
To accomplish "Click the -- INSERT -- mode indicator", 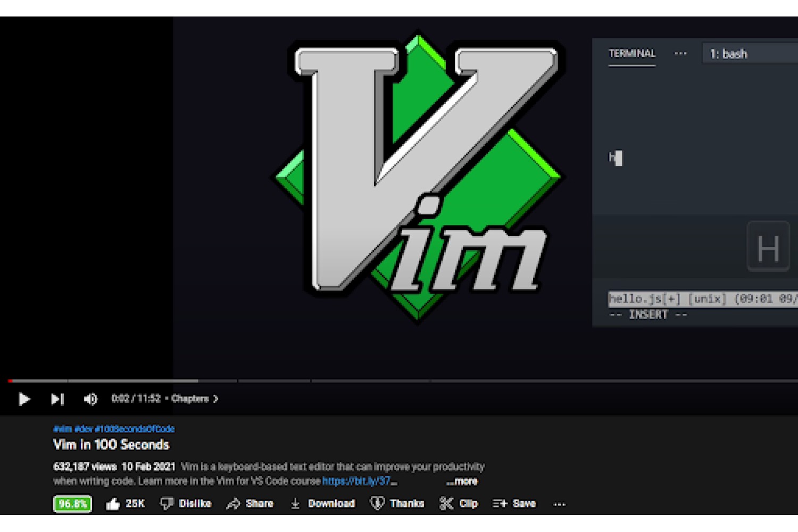I will tap(648, 314).
